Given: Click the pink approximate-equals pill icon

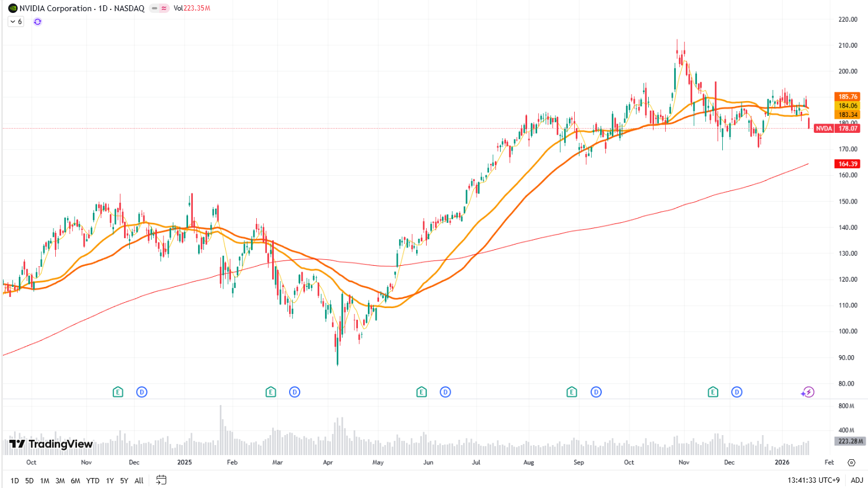Looking at the screenshot, I should pos(164,8).
